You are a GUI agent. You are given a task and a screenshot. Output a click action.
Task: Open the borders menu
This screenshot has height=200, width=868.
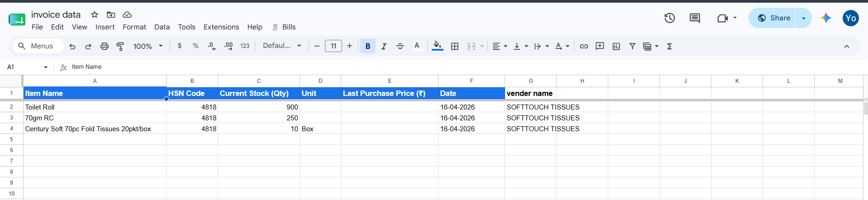(x=455, y=46)
